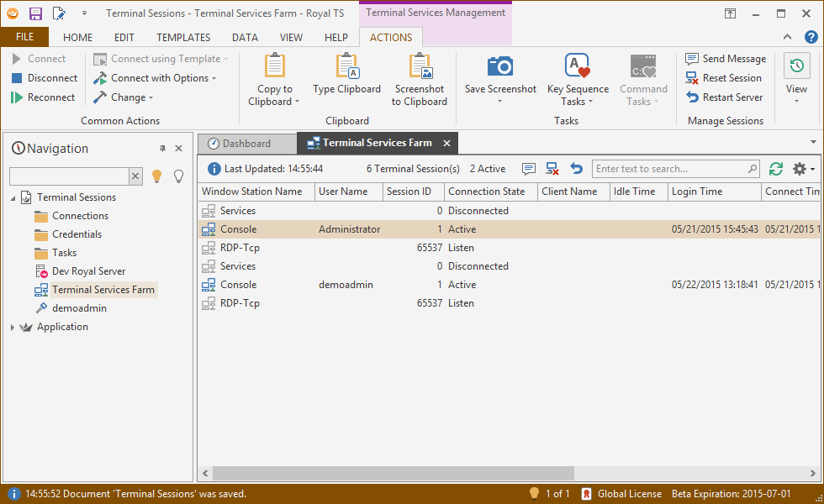Click the Save Screenshot camera icon
The width and height of the screenshot is (824, 504).
click(x=500, y=67)
